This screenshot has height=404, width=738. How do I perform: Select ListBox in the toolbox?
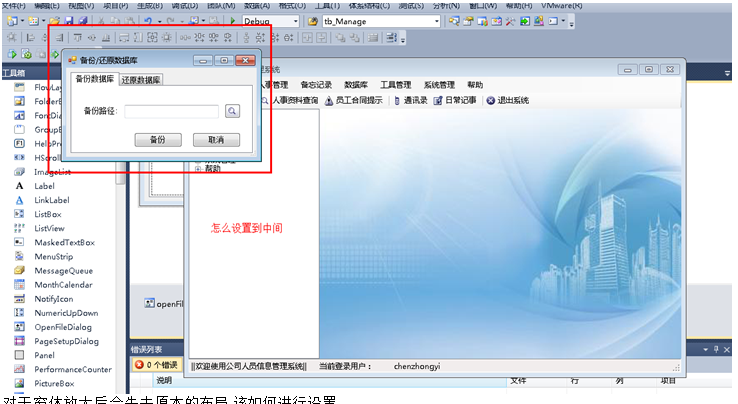48,214
